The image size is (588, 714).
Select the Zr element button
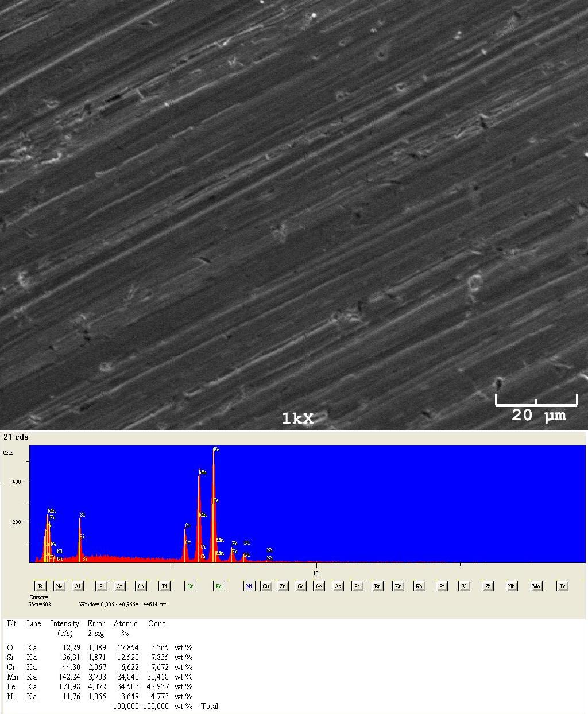[488, 586]
